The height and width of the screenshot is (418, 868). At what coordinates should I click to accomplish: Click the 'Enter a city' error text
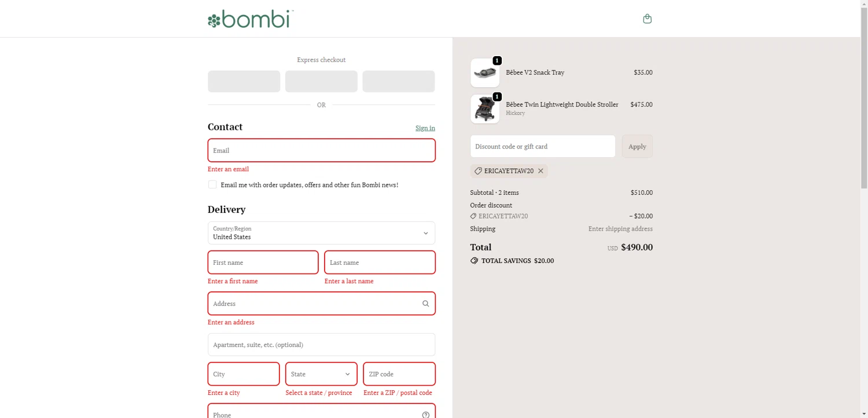224,393
